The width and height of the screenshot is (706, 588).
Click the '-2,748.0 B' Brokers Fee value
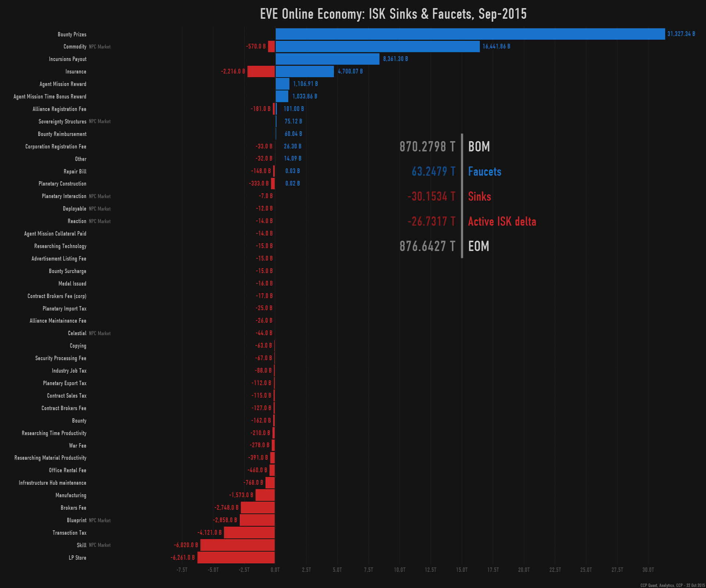(227, 508)
